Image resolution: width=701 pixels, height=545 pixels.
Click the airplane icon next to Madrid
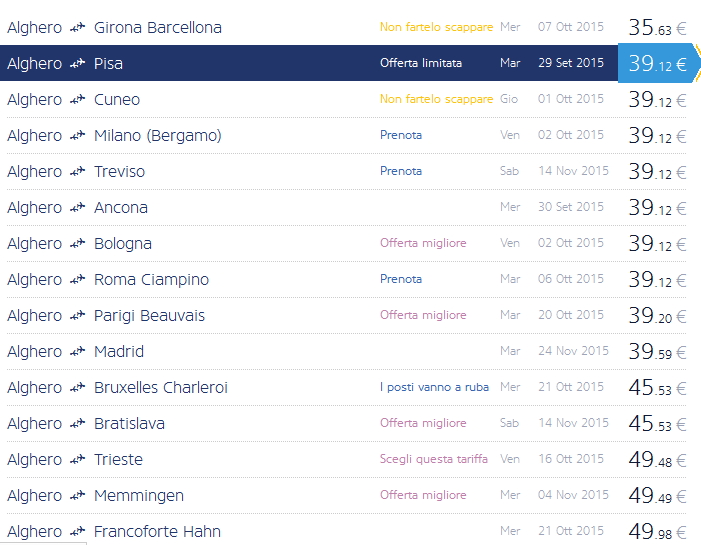tap(78, 352)
